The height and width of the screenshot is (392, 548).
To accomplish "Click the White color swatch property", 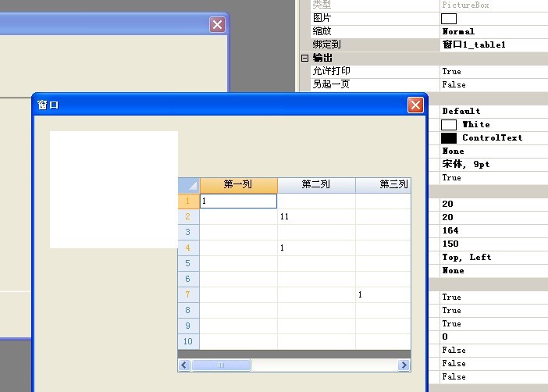I will [x=449, y=124].
